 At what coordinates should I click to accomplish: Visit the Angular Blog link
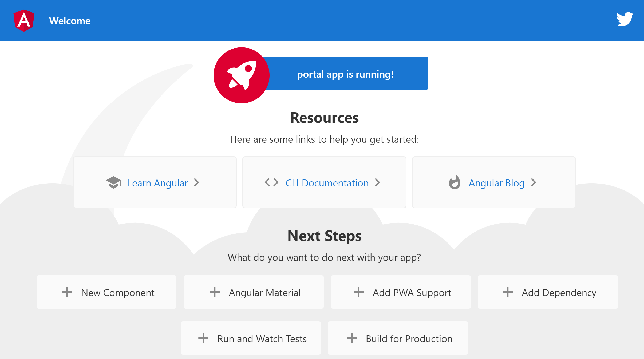pos(496,183)
